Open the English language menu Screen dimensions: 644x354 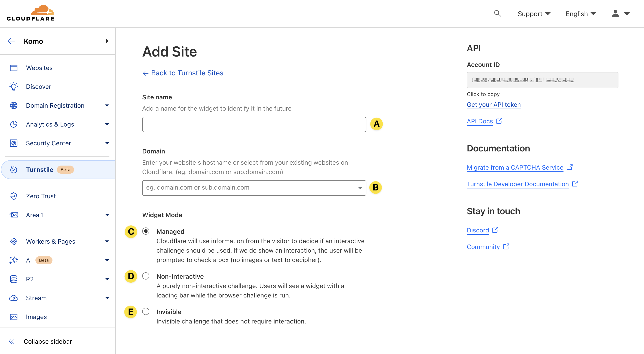click(x=581, y=14)
